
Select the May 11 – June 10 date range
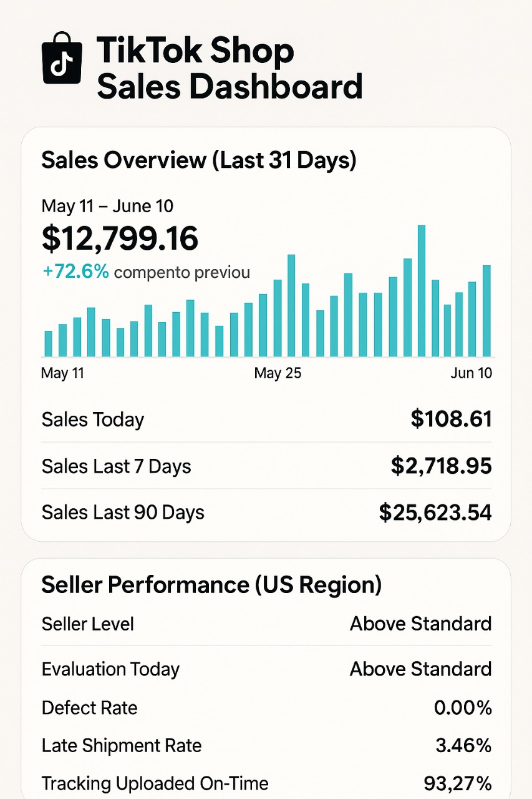(x=107, y=206)
